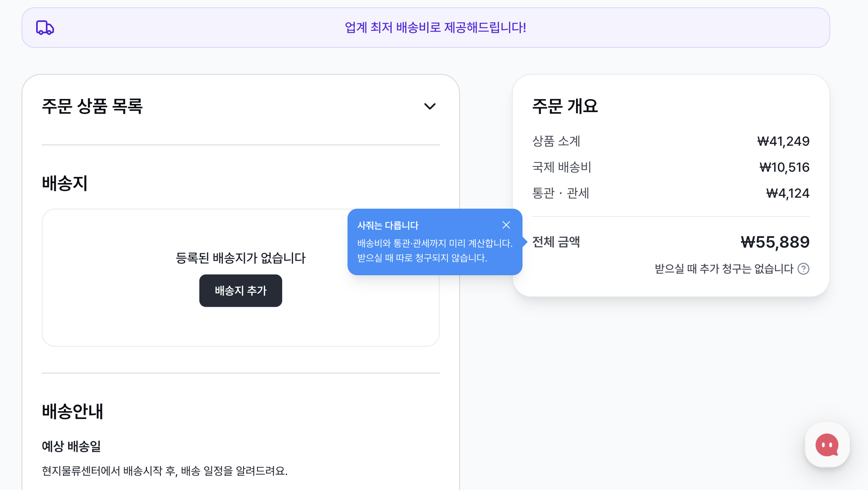The width and height of the screenshot is (868, 490).
Task: Click the 전체 금액 ₩55,889 amount
Action: tap(775, 242)
